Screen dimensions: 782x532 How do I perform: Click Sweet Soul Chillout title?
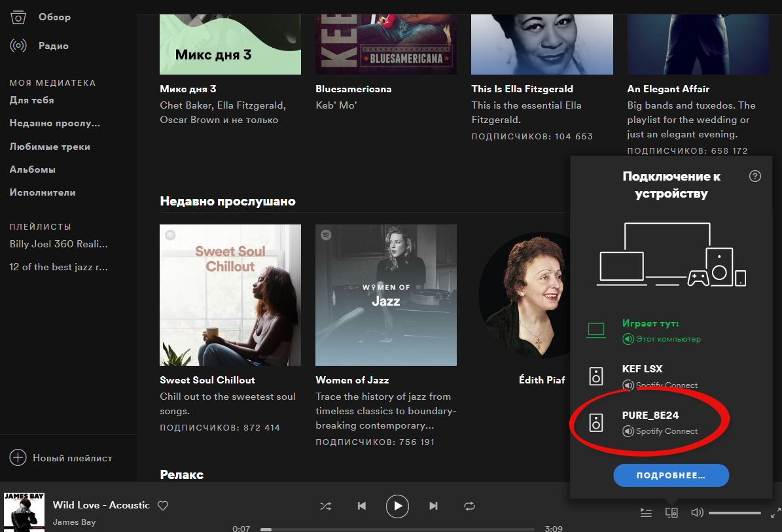[x=207, y=380]
